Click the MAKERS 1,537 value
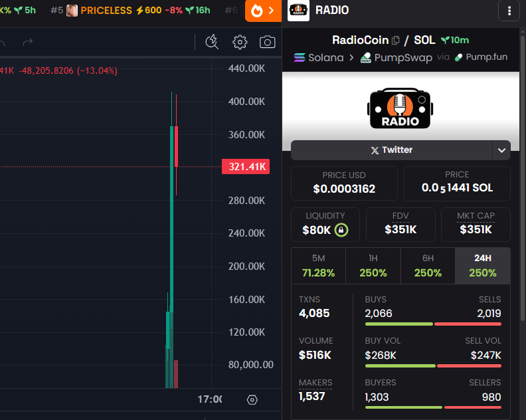526x420 pixels. point(311,397)
